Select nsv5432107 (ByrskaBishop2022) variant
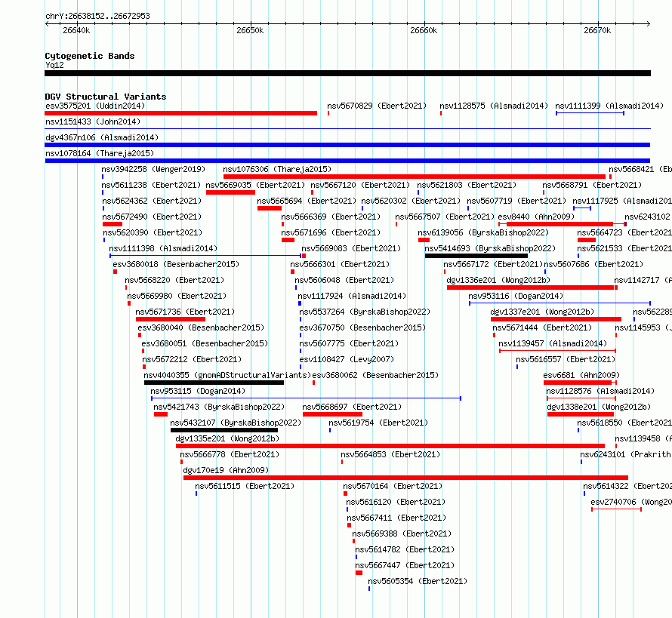Screen dimensions: 672x618 coord(236,423)
